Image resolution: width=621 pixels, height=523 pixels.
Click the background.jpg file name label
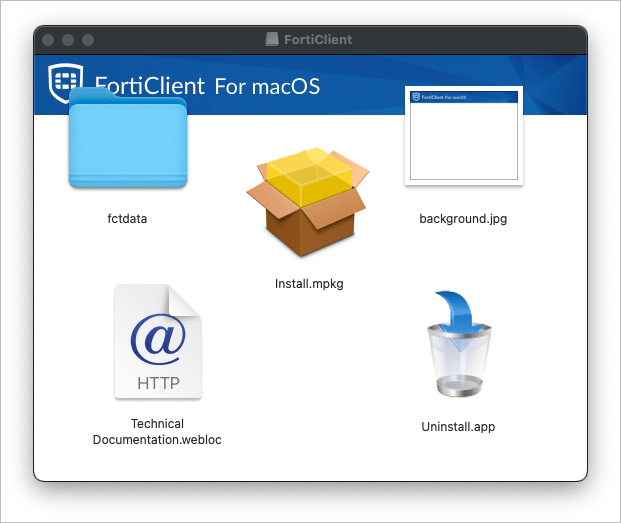463,219
